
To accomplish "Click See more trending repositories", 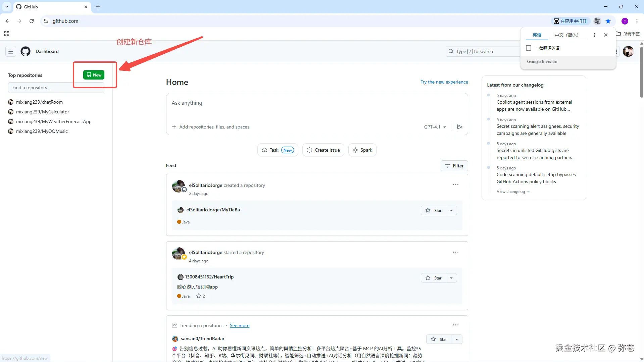I will tap(240, 325).
